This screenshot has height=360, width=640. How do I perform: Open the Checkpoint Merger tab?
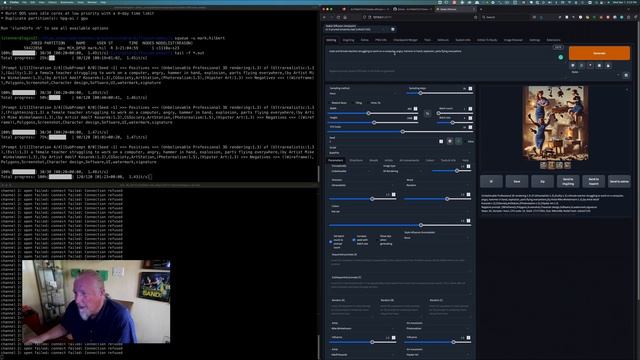(x=405, y=40)
